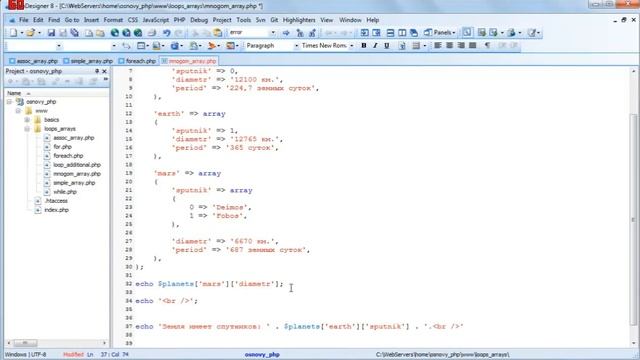This screenshot has width=640, height=360.
Task: Click the Print icon
Action: tap(152, 33)
